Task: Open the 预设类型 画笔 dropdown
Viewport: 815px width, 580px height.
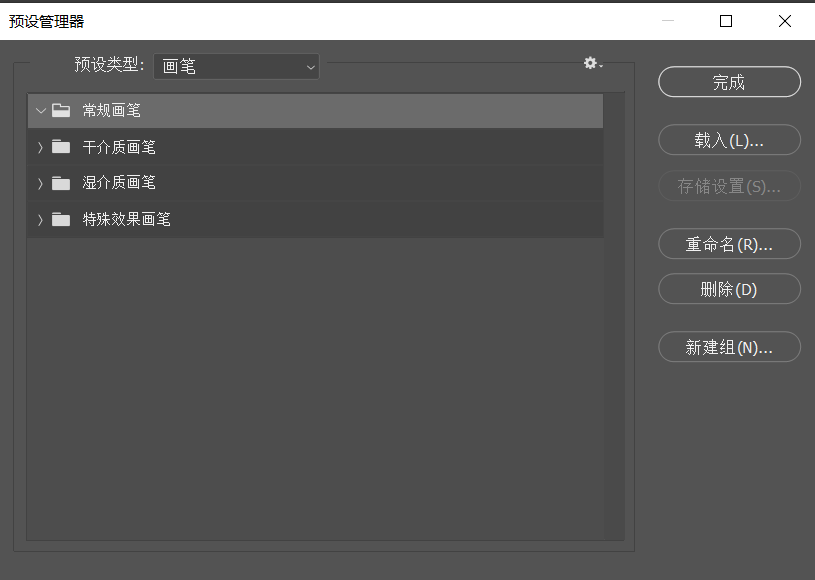Action: click(x=236, y=67)
